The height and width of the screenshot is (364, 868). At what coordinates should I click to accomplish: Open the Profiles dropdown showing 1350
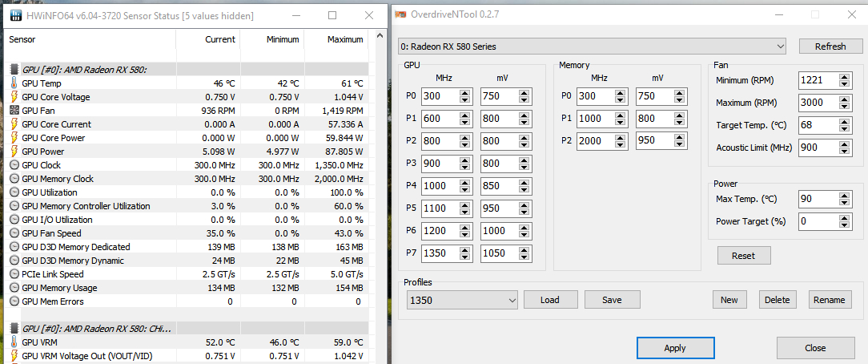pos(462,300)
